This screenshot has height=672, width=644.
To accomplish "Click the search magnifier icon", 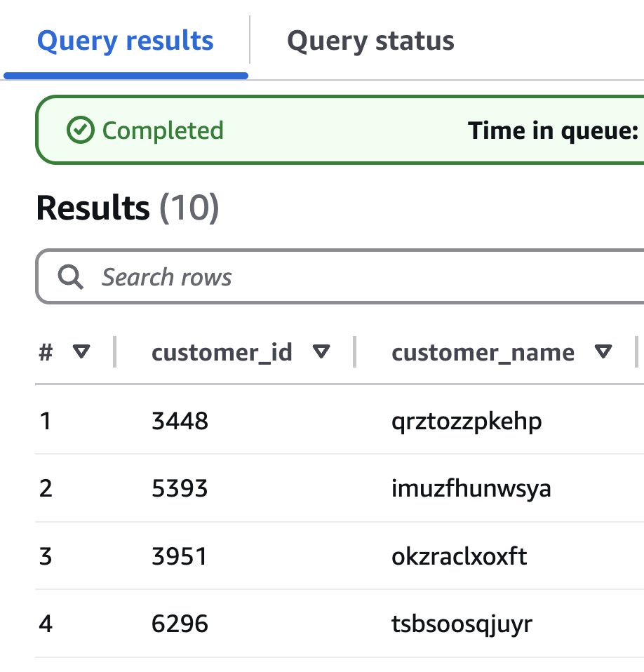I will (70, 277).
